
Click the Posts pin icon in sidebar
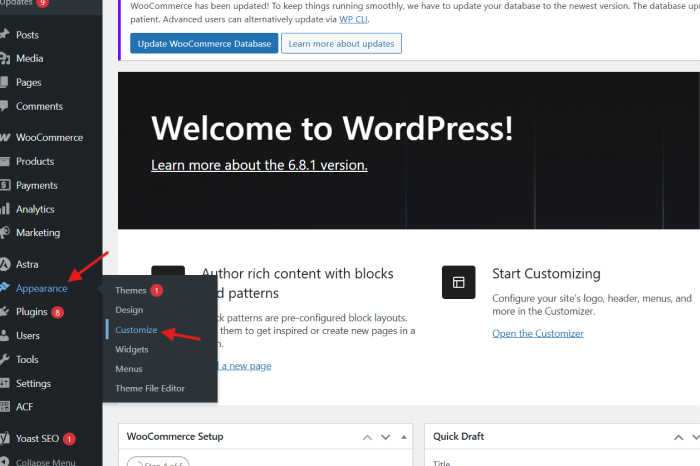[x=4, y=34]
